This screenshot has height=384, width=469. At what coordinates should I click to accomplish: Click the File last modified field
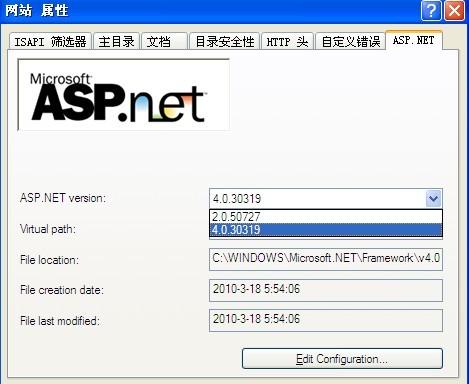pyautogui.click(x=326, y=320)
